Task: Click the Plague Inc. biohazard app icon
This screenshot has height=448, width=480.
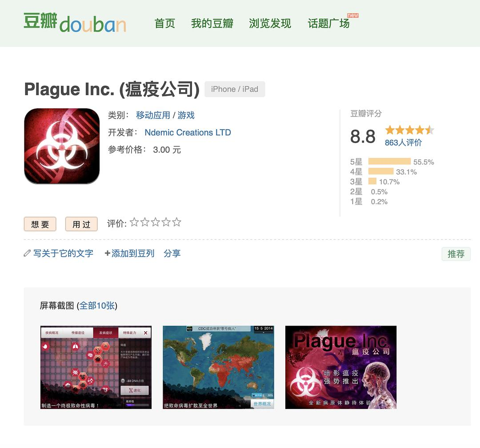Action: [62, 146]
